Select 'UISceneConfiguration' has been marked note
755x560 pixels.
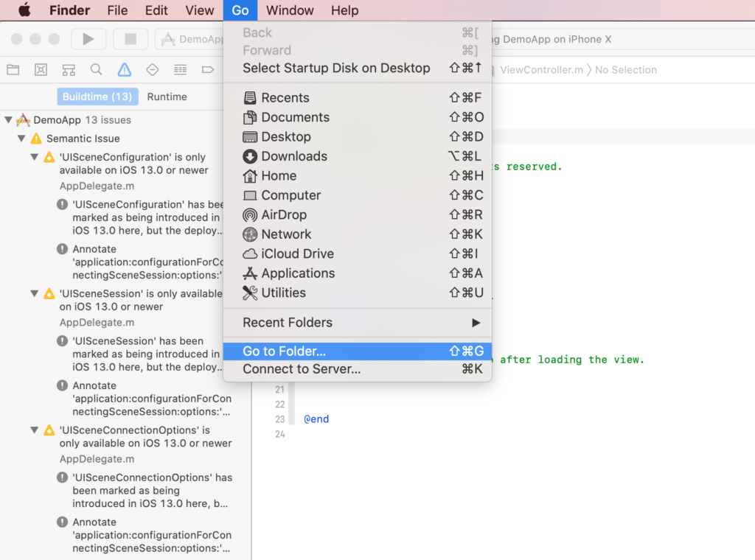coord(139,217)
